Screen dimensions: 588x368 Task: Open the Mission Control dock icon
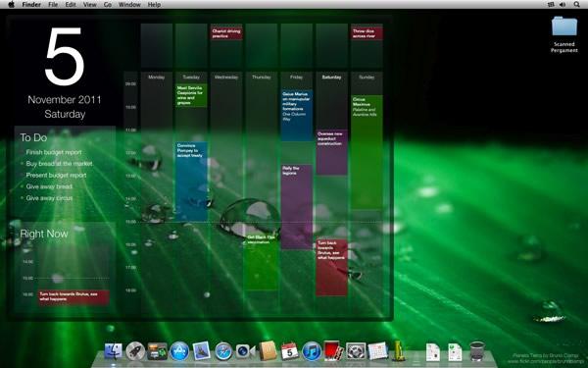(x=158, y=351)
